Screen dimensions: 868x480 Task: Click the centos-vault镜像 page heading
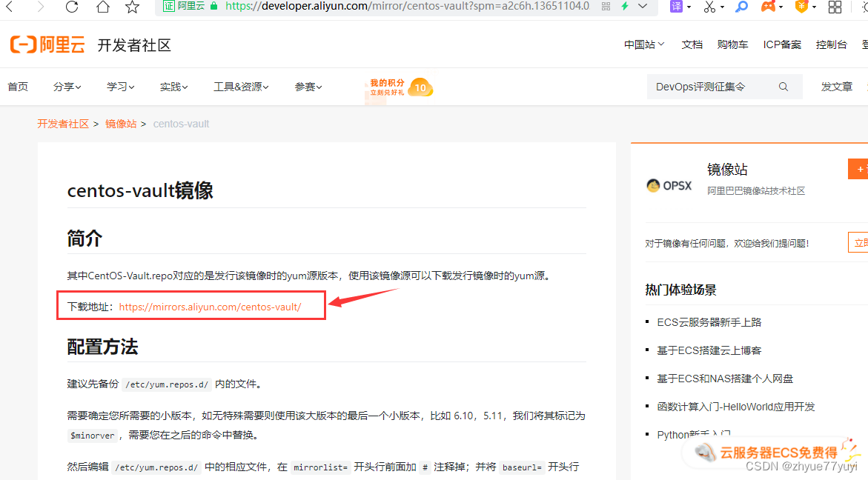click(140, 191)
